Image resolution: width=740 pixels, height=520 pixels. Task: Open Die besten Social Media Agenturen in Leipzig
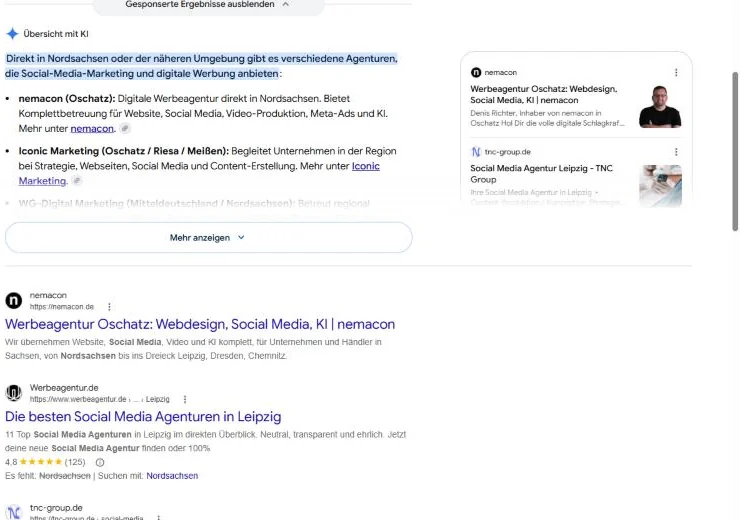[143, 417]
